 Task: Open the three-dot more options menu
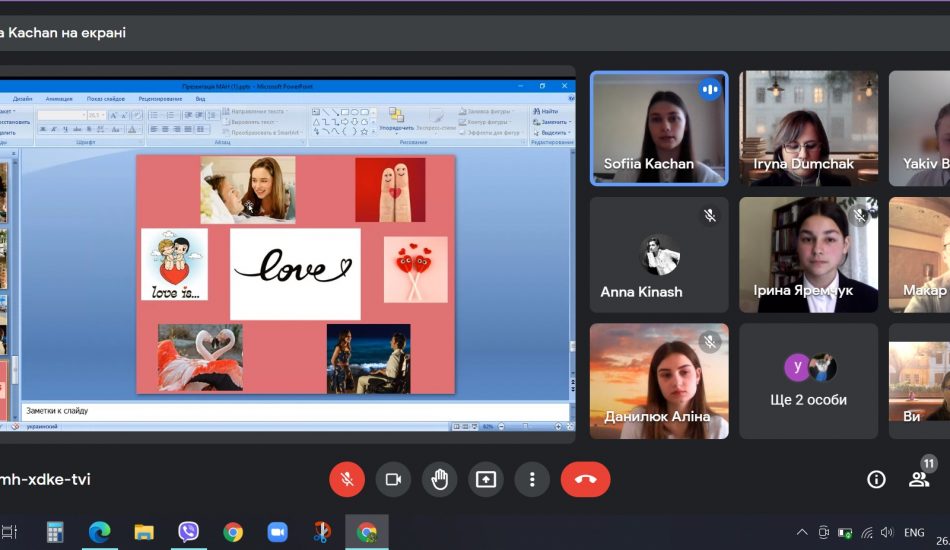coord(532,480)
